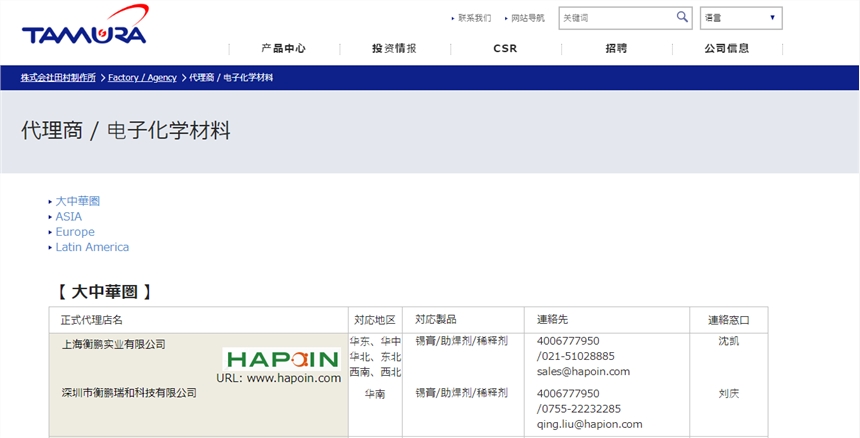Open the 招聘 menu
Screen dimensions: 860x438
tap(616, 48)
